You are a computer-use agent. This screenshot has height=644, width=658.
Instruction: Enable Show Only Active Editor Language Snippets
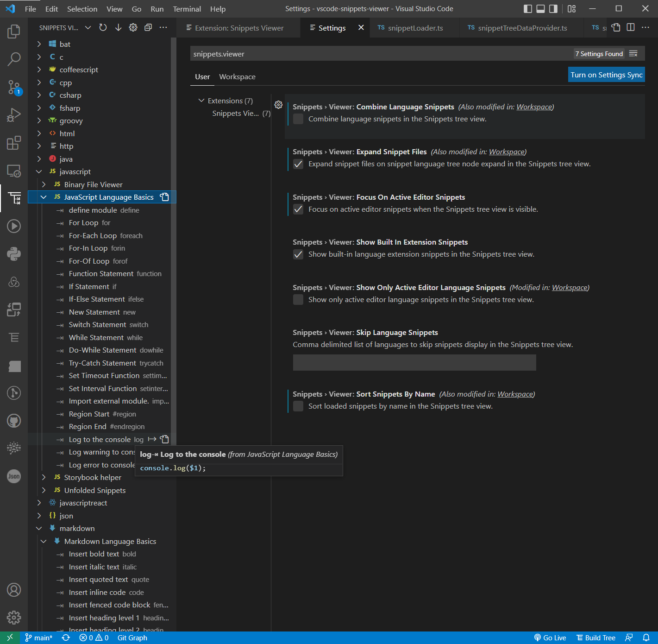tap(298, 300)
